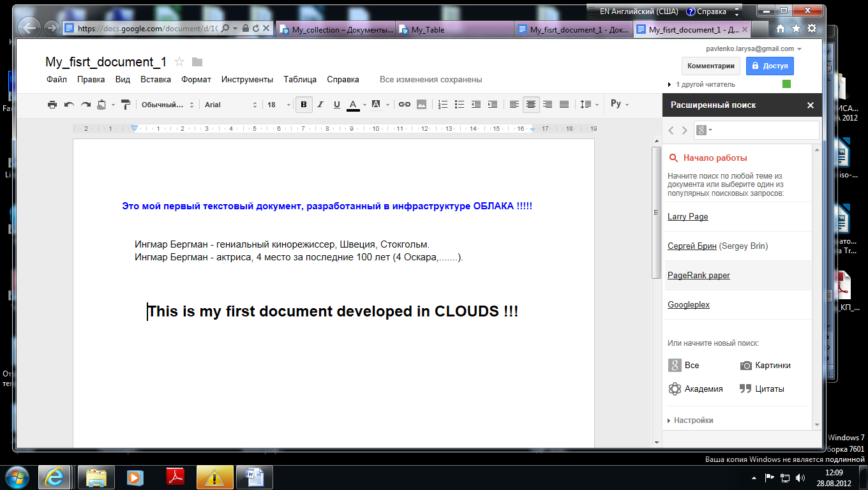Click the browser home icon
Viewport: 868px width, 490px height.
point(780,29)
